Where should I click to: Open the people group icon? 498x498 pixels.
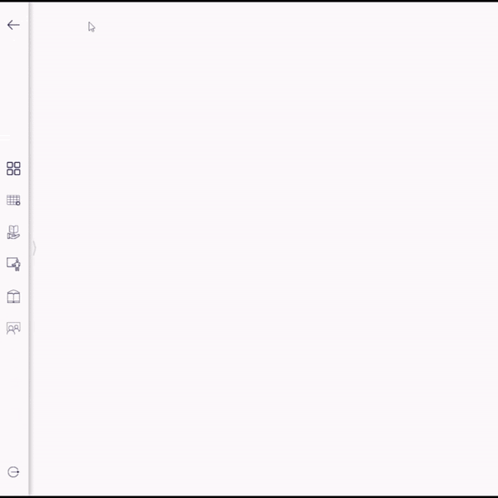(13, 328)
